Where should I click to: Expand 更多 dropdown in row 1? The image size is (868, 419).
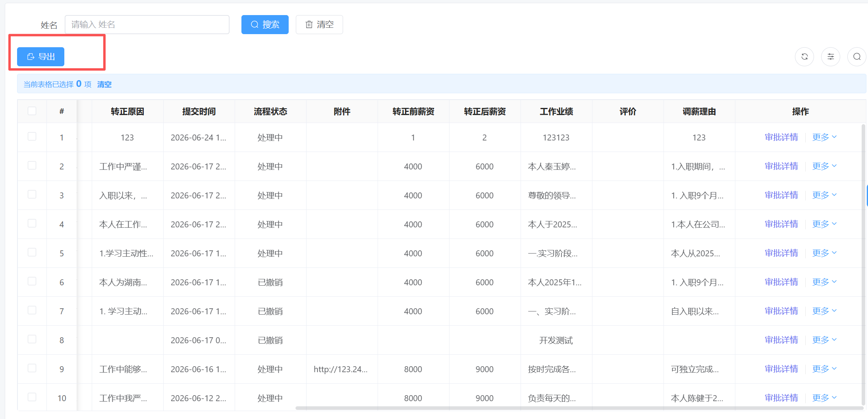[x=824, y=137]
